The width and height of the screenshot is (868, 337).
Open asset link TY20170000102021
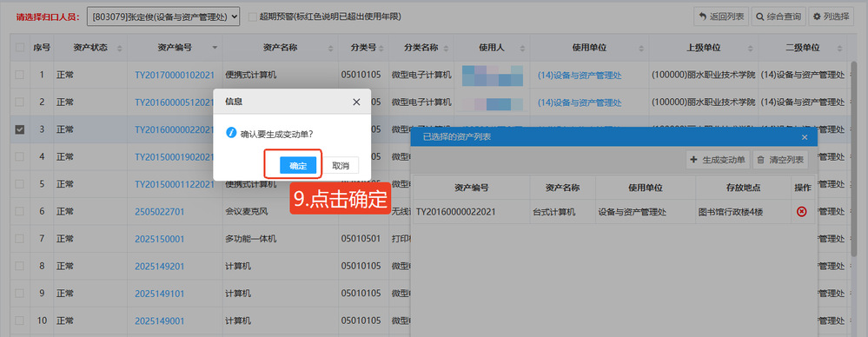pos(175,75)
